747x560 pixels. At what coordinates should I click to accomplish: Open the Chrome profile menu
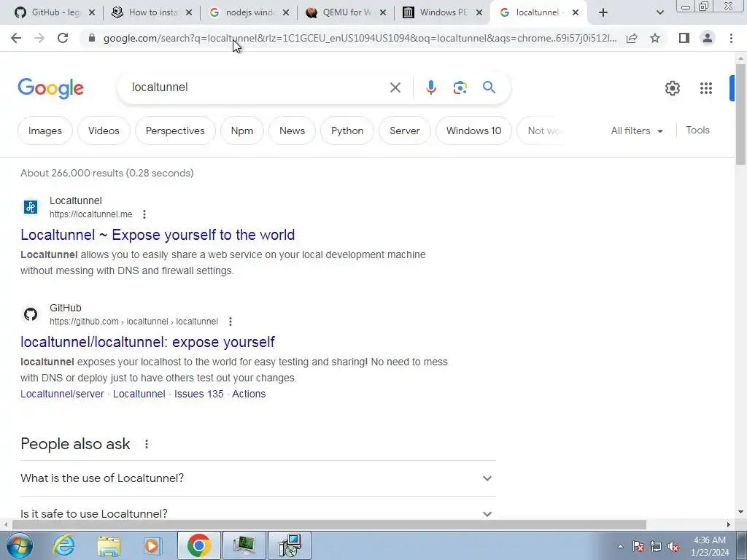click(x=708, y=38)
